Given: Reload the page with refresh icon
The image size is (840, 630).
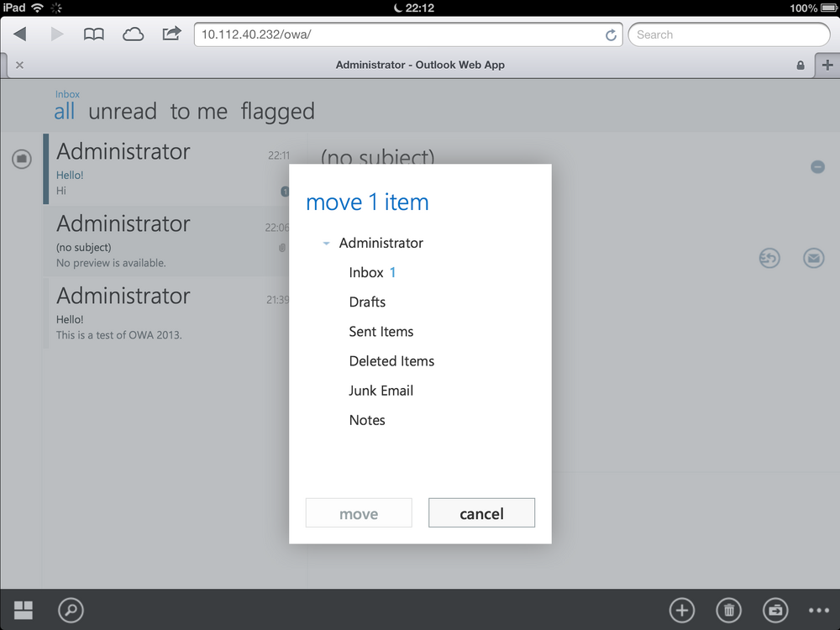Looking at the screenshot, I should point(611,34).
